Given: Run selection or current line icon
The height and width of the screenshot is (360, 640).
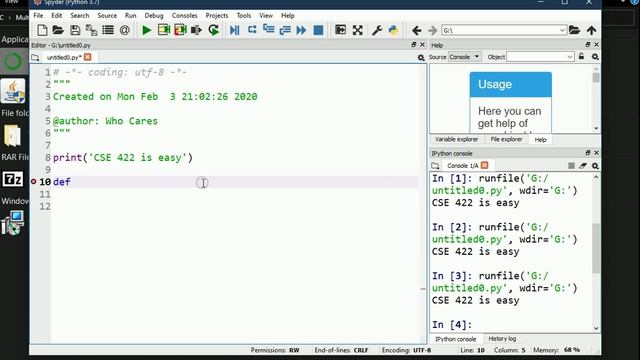Looking at the screenshot, I should [x=196, y=30].
